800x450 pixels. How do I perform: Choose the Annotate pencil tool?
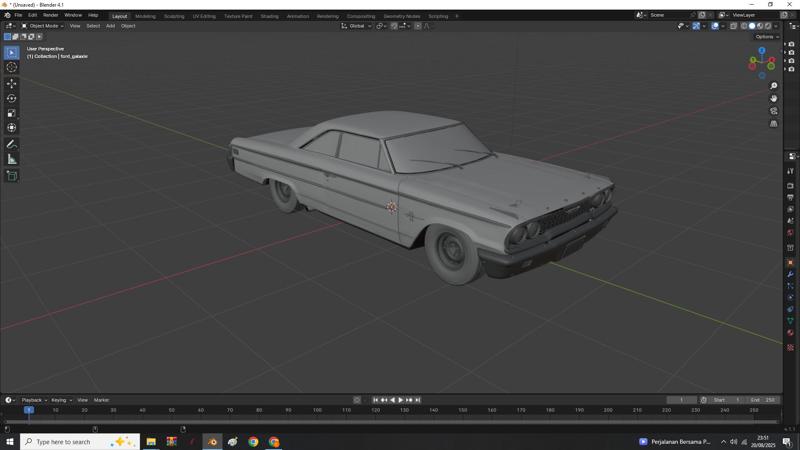(x=11, y=144)
